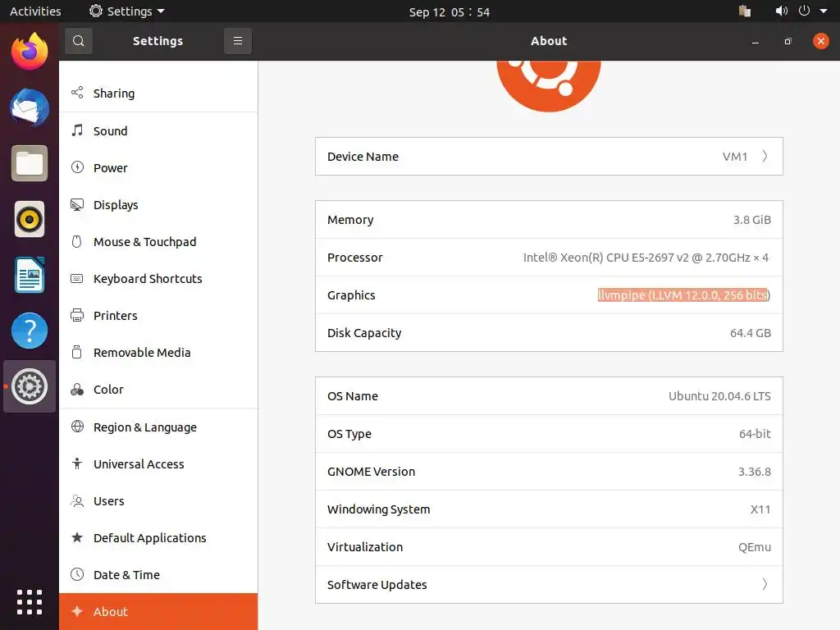The image size is (840, 630).
Task: Click the 64-bit OS Type value
Action: coord(755,433)
